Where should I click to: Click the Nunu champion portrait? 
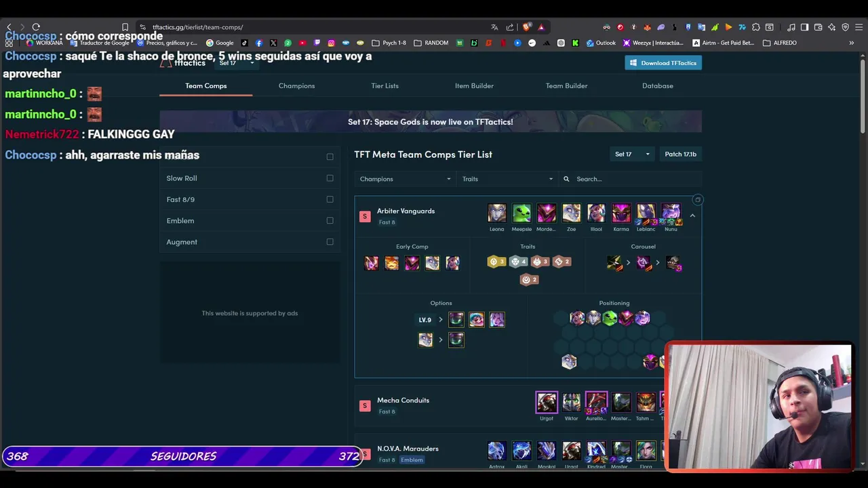pyautogui.click(x=671, y=213)
